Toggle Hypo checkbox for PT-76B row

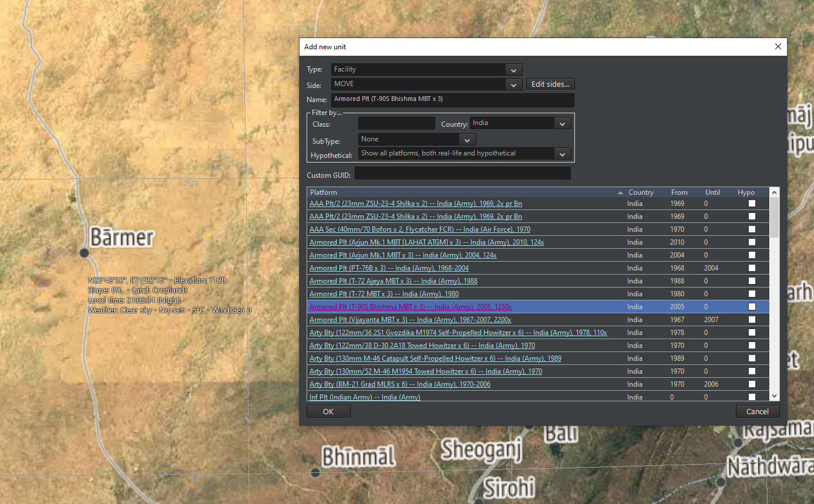pyautogui.click(x=752, y=268)
